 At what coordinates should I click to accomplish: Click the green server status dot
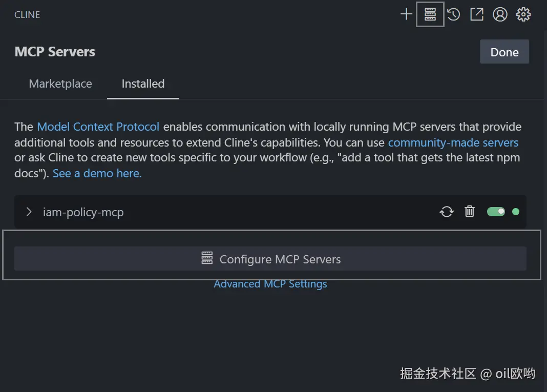(x=516, y=212)
